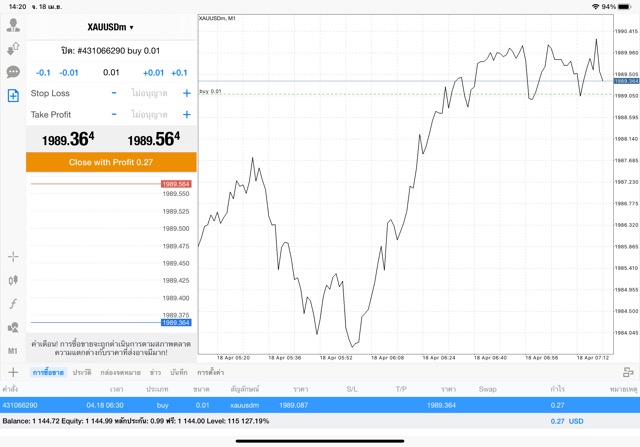Change chart type with candlestick icon
This screenshot has height=447, width=640.
(13, 280)
